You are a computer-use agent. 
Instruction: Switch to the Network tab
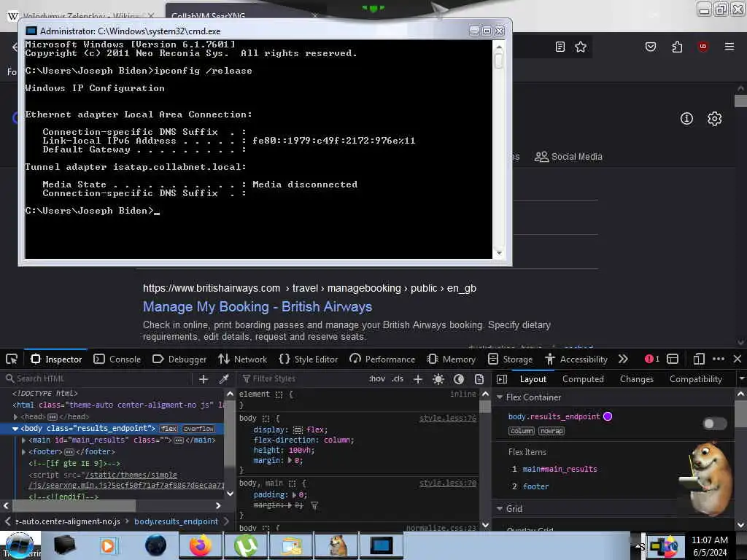[x=242, y=359]
